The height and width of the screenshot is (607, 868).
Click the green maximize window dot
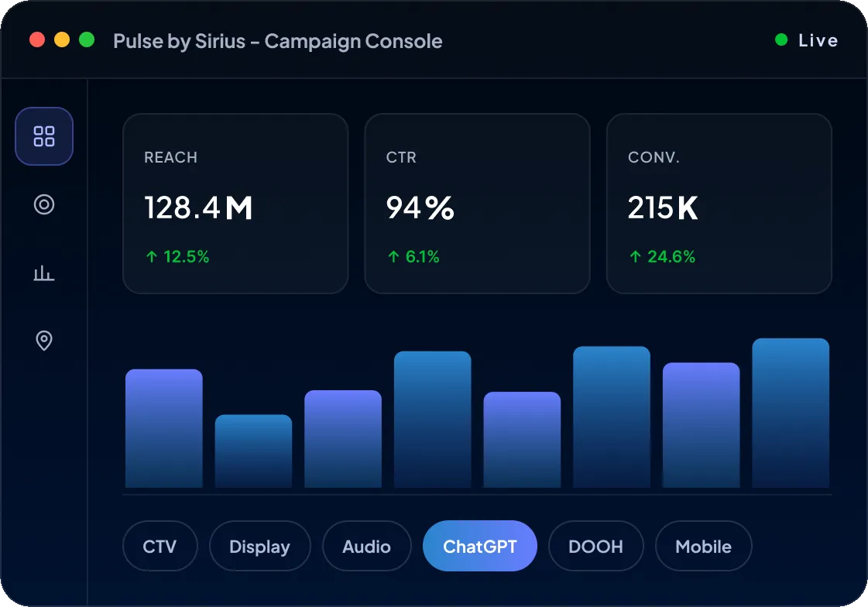87,39
